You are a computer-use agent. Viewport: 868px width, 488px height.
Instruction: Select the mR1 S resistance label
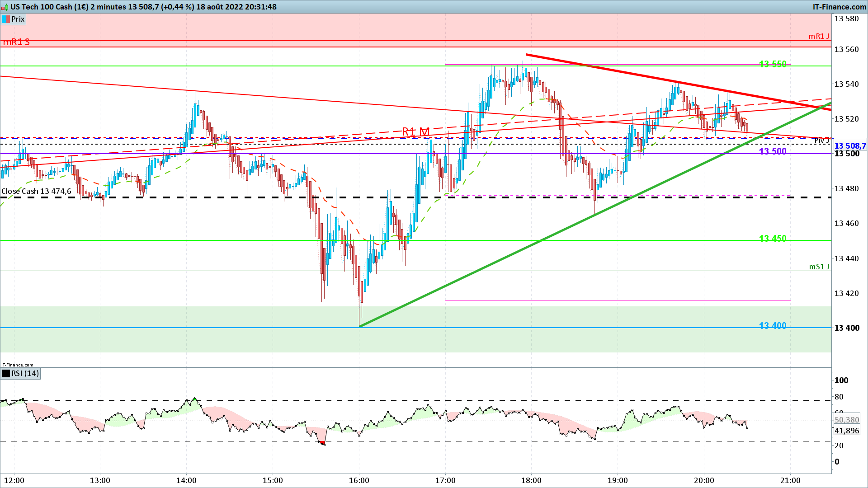click(16, 42)
